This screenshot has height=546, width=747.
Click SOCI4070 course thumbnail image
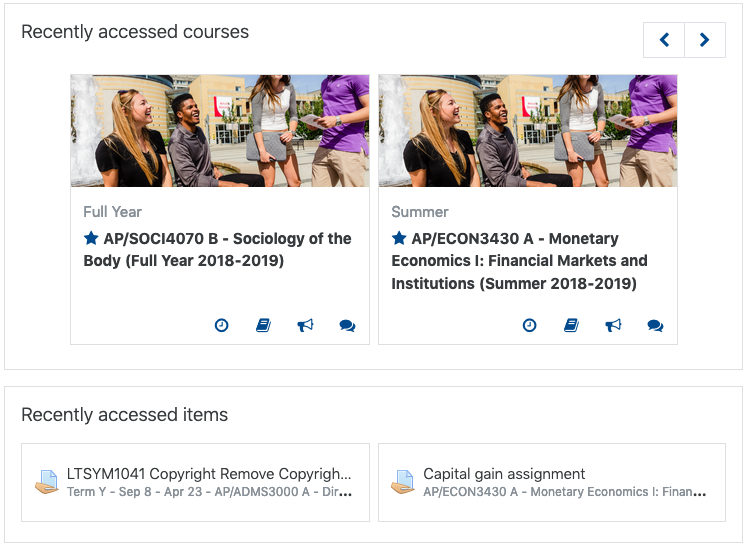point(220,131)
